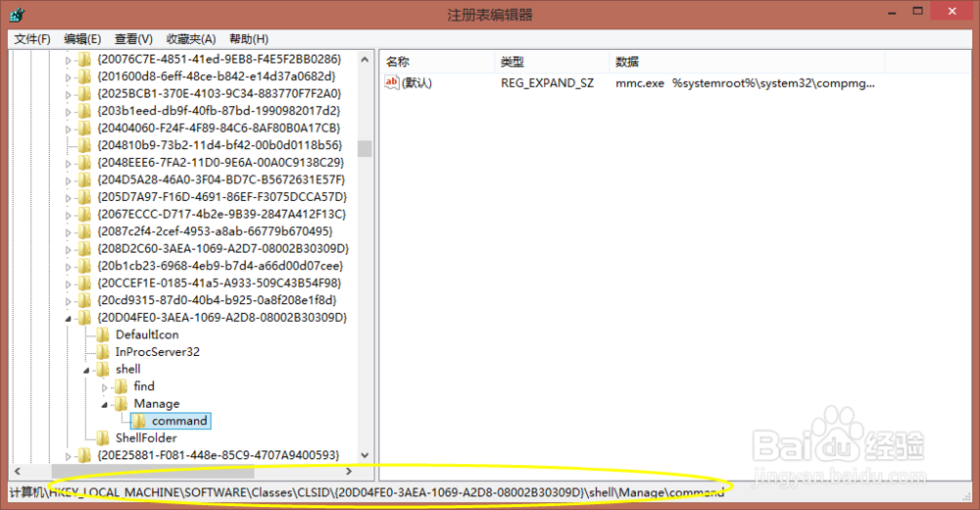Click the command key folder icon

(x=139, y=421)
